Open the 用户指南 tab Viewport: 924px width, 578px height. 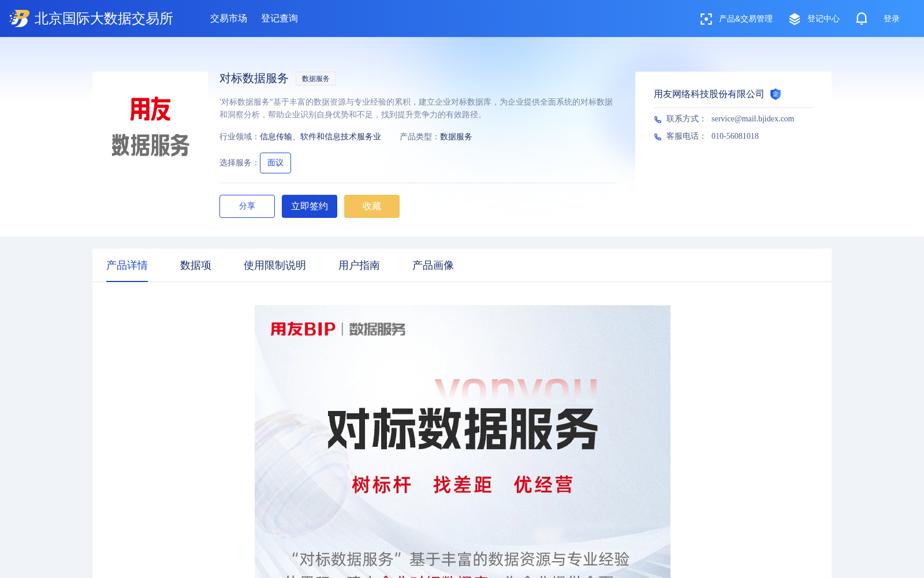click(x=359, y=265)
